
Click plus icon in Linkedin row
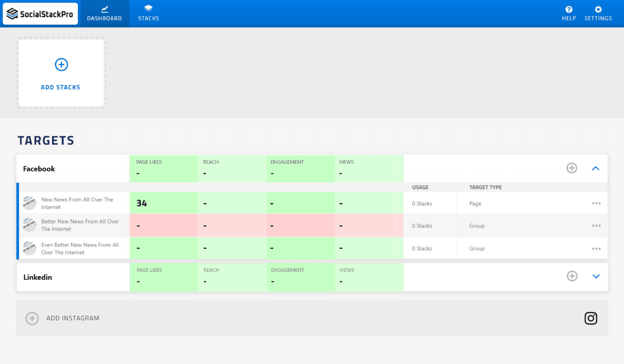click(572, 276)
